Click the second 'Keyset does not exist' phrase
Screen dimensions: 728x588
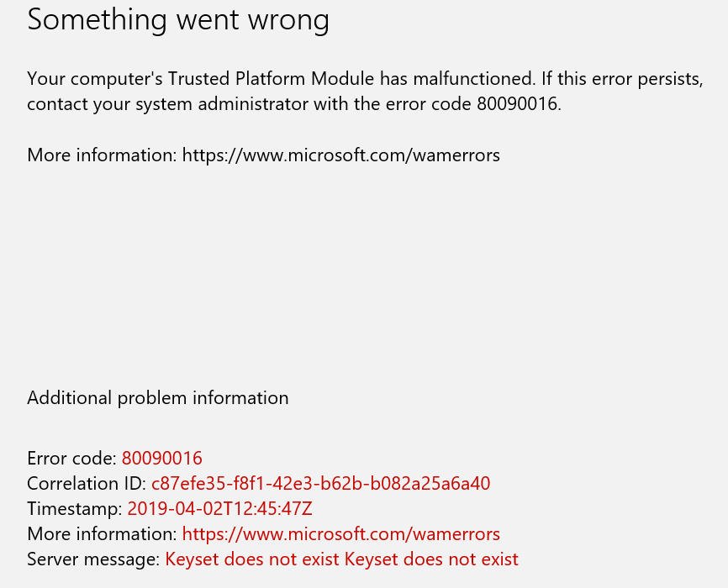click(431, 559)
